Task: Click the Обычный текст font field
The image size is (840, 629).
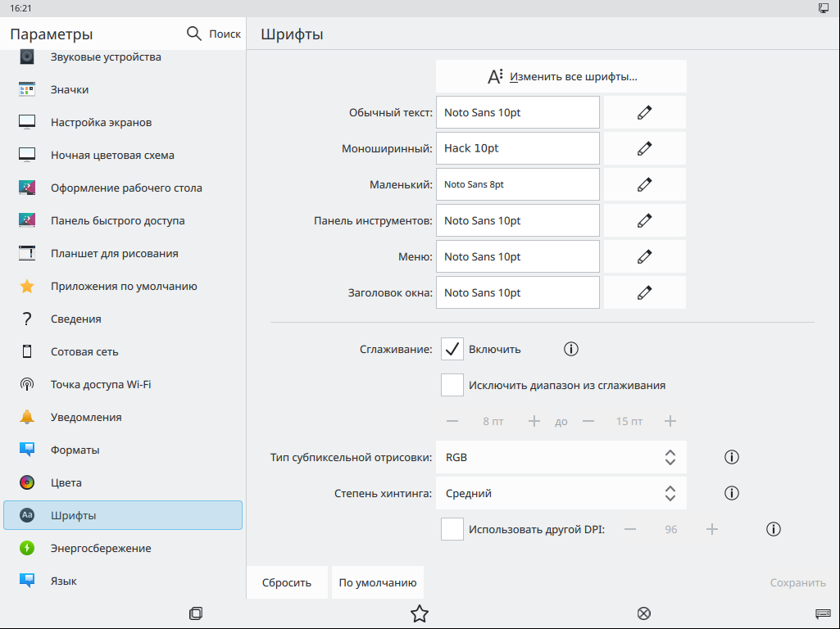Action: pyautogui.click(x=517, y=112)
